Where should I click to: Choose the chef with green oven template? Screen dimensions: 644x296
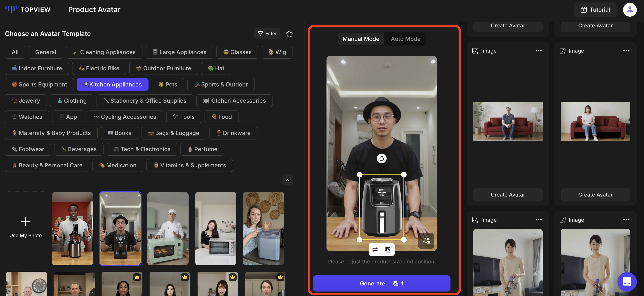click(168, 228)
